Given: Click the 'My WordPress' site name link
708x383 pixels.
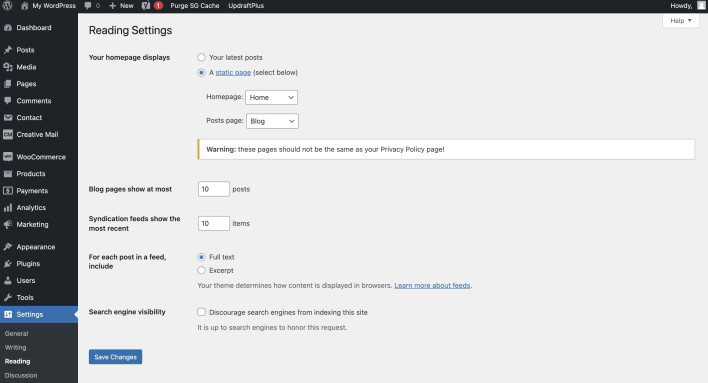Looking at the screenshot, I should [x=54, y=5].
